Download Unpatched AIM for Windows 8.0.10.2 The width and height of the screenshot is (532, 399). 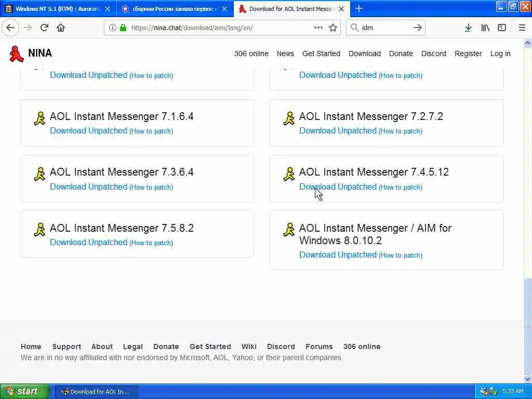click(338, 255)
